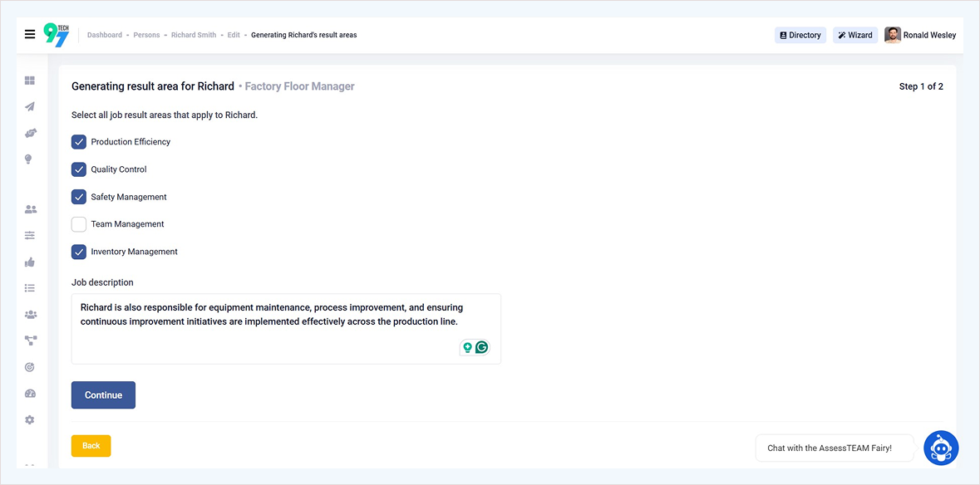Go to Persons in breadcrumb

pyautogui.click(x=146, y=35)
